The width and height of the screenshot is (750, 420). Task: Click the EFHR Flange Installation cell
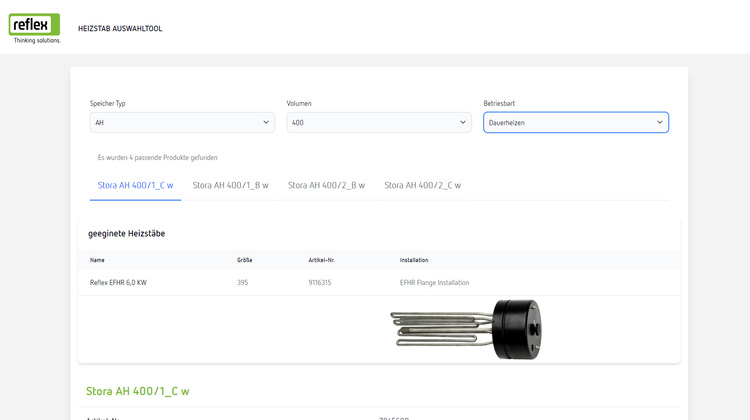tap(434, 283)
